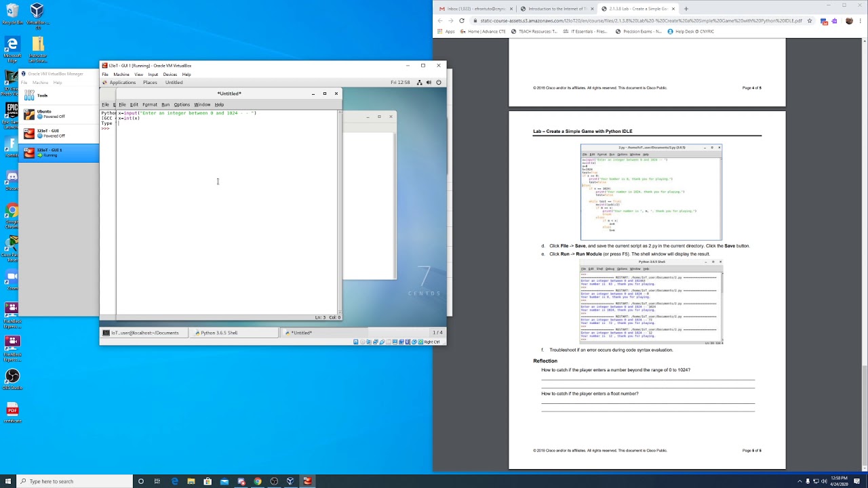Viewport: 868px width, 488px height.
Task: Switch to the Python 3.6.5 Shell taskbar button
Action: [234, 333]
